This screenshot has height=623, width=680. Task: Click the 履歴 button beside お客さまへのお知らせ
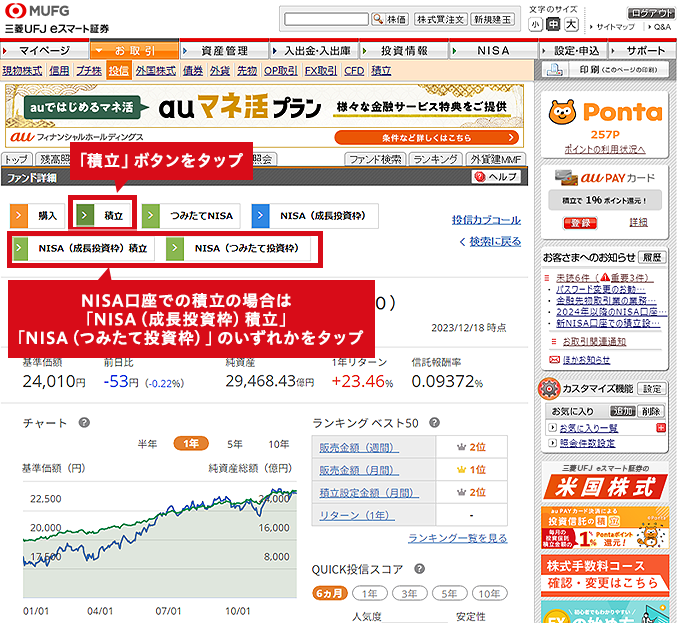(x=652, y=258)
